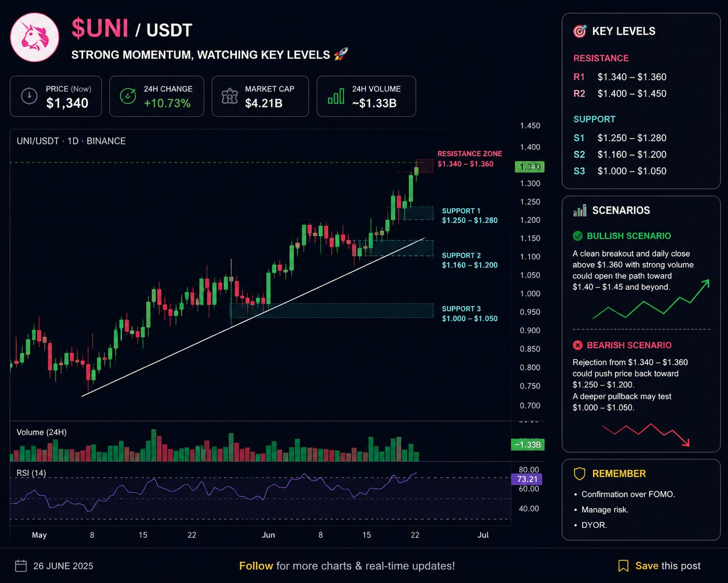Click the "0.700" price axis label
The width and height of the screenshot is (728, 583).
click(x=530, y=405)
